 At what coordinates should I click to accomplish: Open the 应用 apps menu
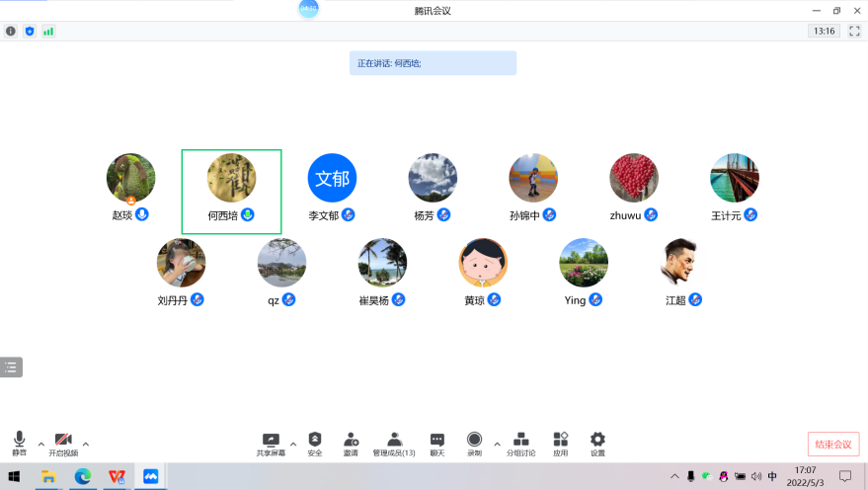561,443
